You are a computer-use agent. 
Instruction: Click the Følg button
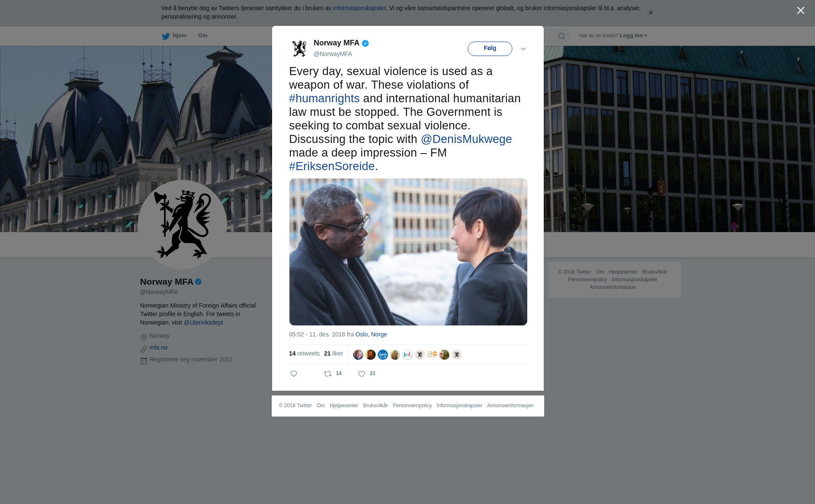click(490, 49)
